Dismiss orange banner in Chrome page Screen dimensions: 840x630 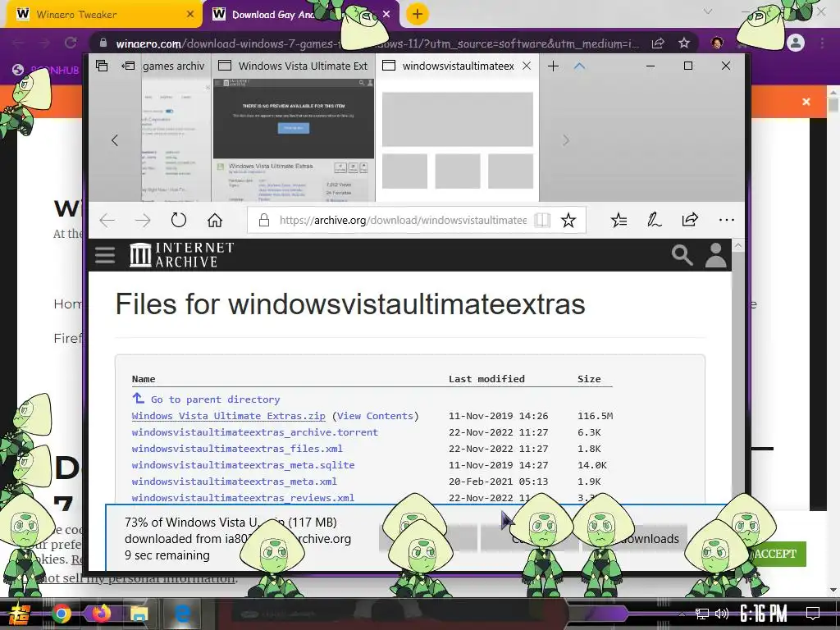[806, 102]
